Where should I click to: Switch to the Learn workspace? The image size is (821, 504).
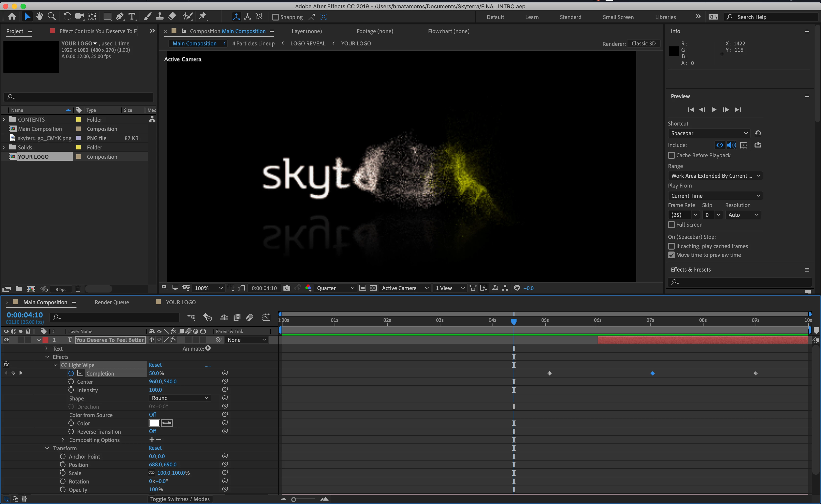pyautogui.click(x=531, y=17)
